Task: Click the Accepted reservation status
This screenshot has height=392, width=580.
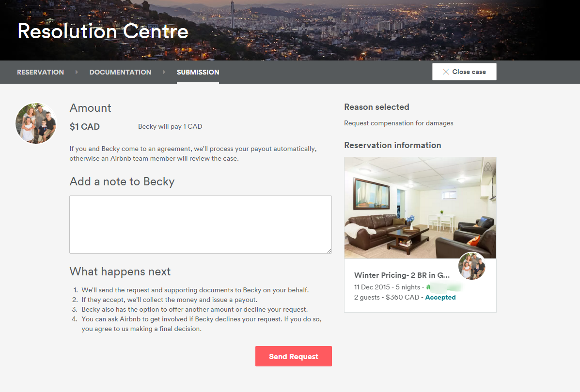Action: [440, 297]
